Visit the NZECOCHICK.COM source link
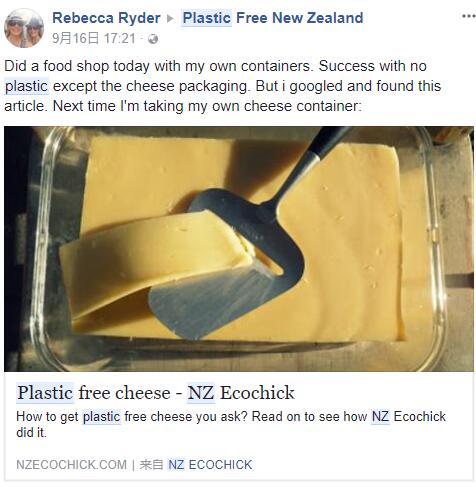Image resolution: width=476 pixels, height=487 pixels. pos(71,464)
